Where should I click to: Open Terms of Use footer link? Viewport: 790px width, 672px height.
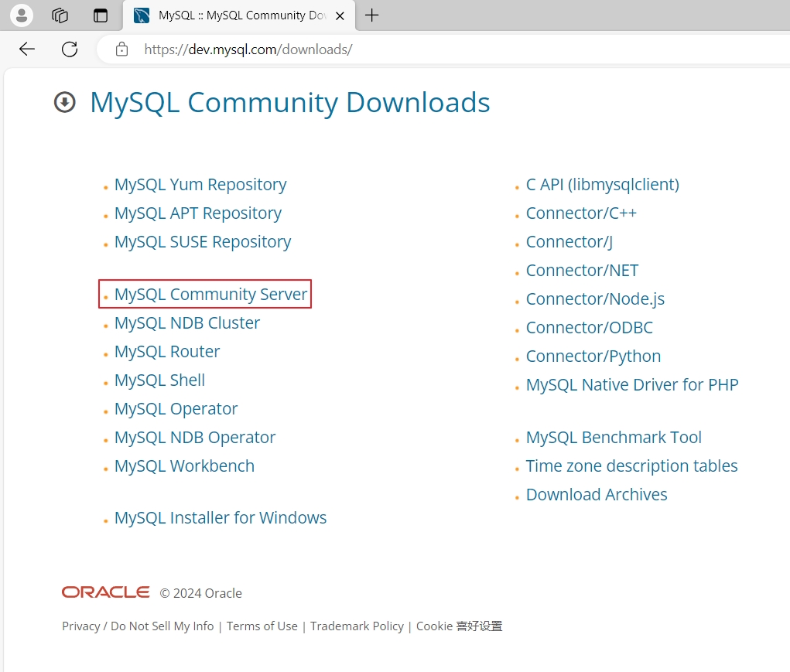(262, 626)
